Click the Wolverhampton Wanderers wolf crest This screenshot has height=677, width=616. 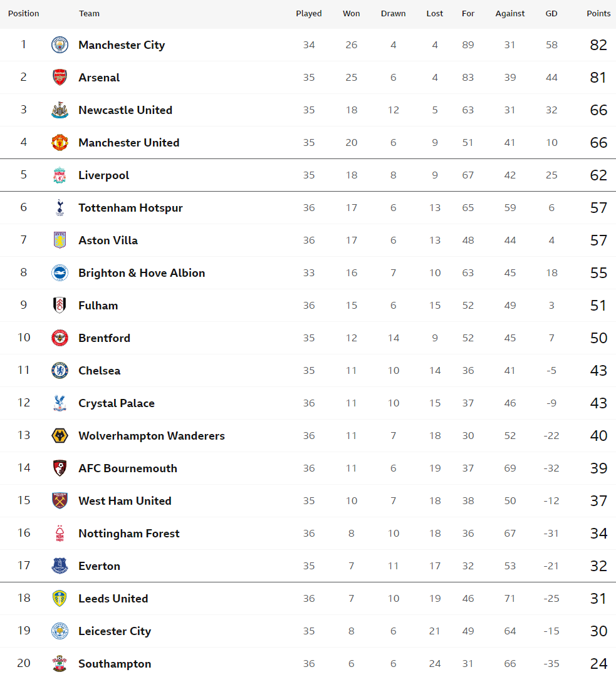(60, 436)
